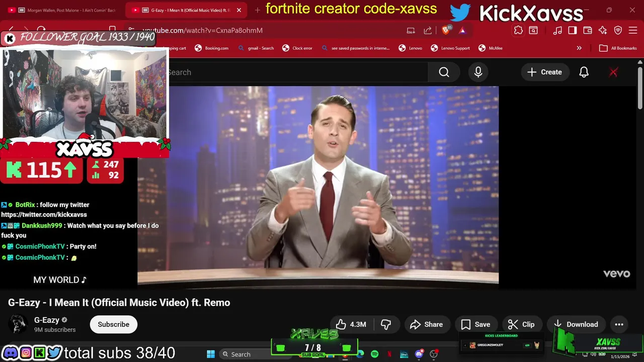Open the browser Extensions puzzle icon
The width and height of the screenshot is (644, 362).
point(518,31)
